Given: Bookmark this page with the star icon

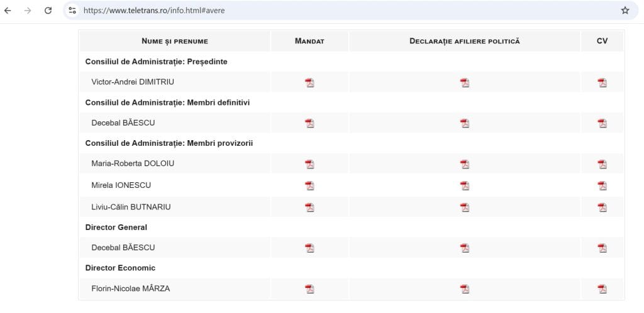Looking at the screenshot, I should click(625, 11).
